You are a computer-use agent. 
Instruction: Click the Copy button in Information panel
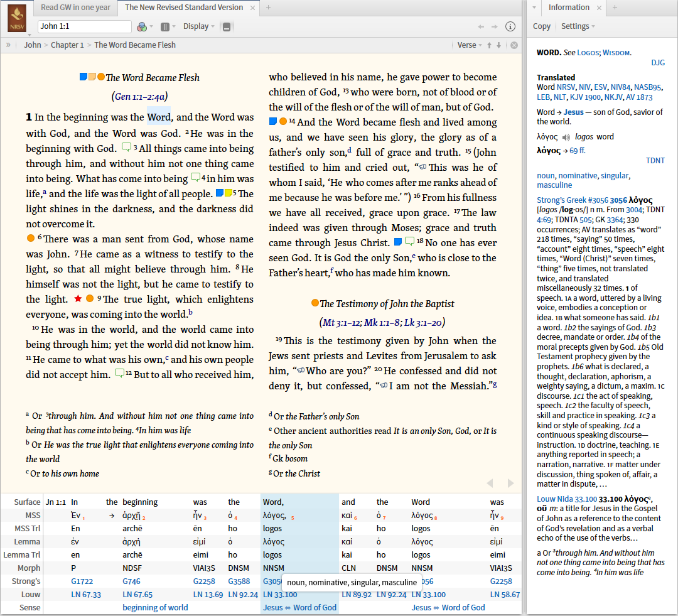tap(541, 26)
